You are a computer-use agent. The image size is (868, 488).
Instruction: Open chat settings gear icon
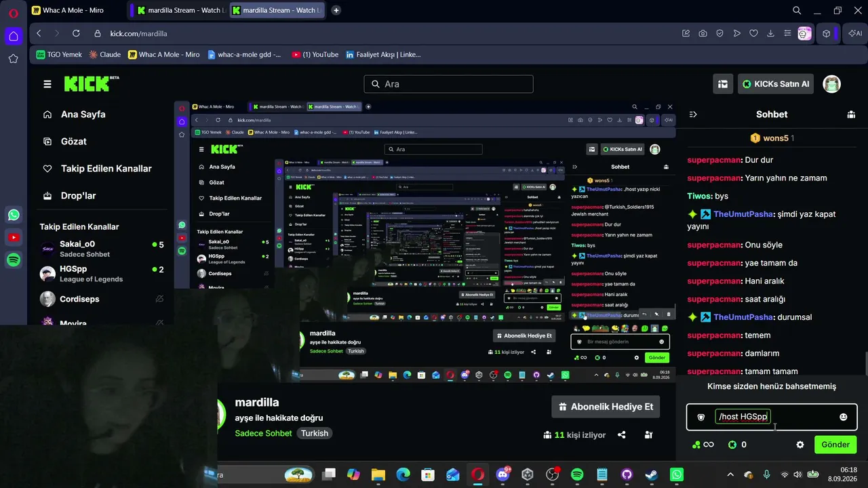tap(800, 445)
